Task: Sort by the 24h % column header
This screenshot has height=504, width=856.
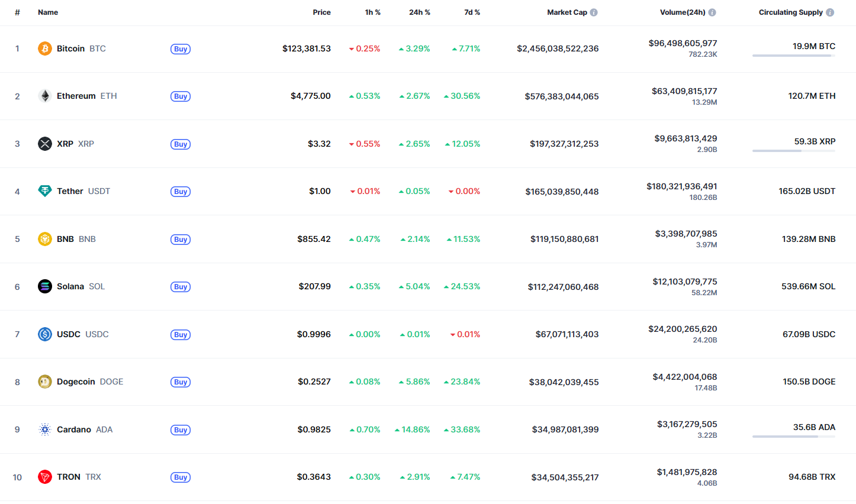Action: click(x=420, y=12)
